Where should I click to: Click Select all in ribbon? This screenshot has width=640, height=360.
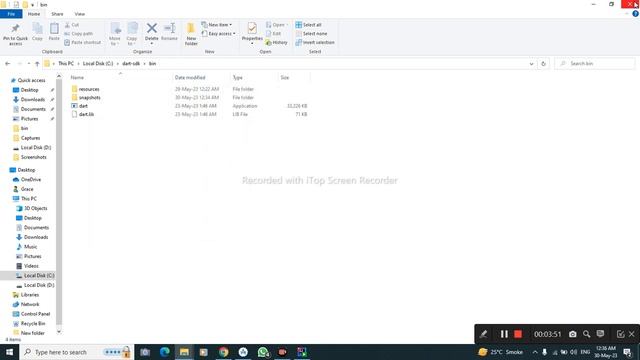tap(309, 25)
